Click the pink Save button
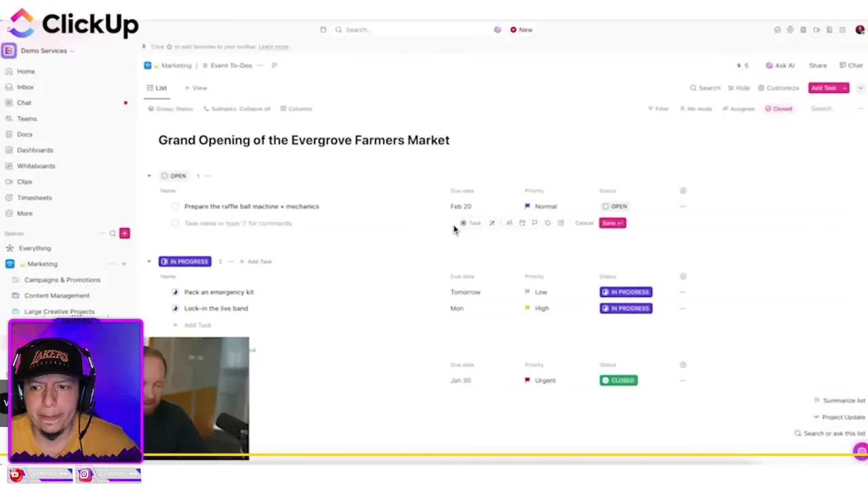The width and height of the screenshot is (868, 488). [612, 223]
